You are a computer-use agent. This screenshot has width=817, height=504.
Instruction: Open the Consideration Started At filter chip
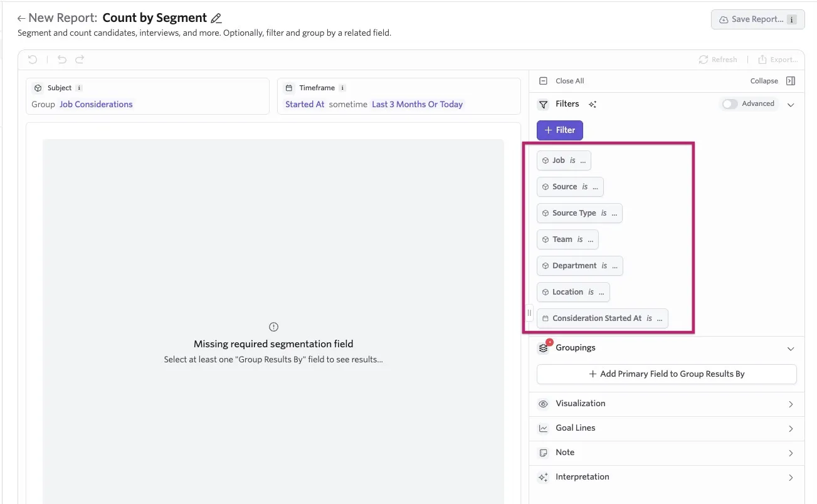coord(603,318)
